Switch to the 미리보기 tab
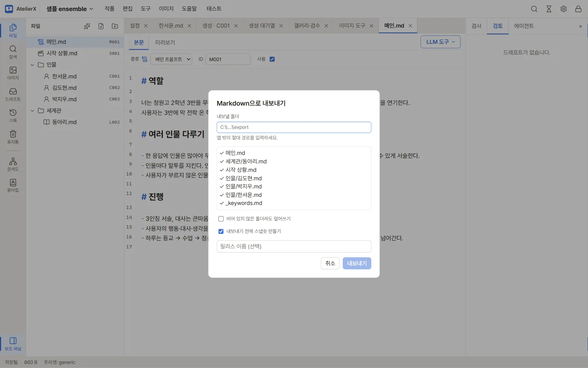 pos(165,42)
